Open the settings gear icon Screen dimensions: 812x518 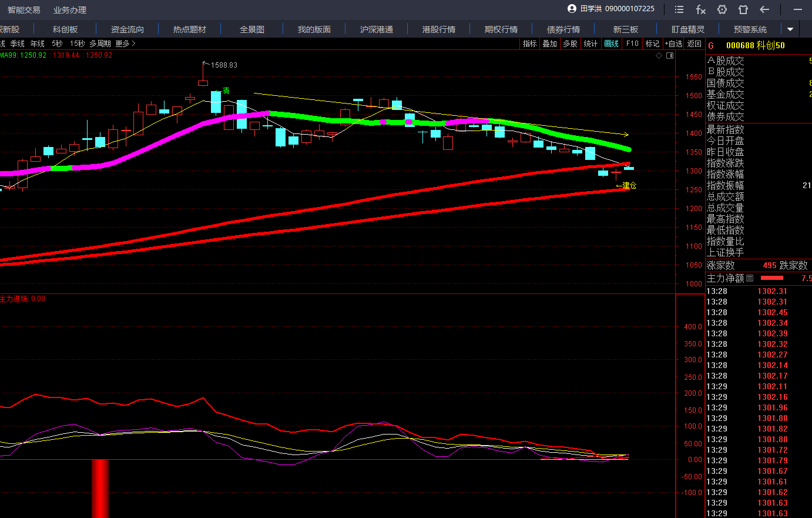pyautogui.click(x=722, y=9)
